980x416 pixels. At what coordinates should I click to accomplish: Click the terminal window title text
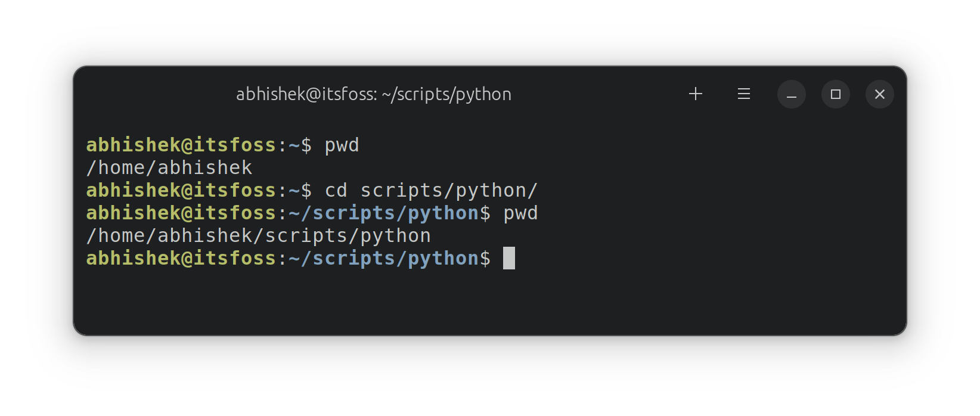(373, 94)
